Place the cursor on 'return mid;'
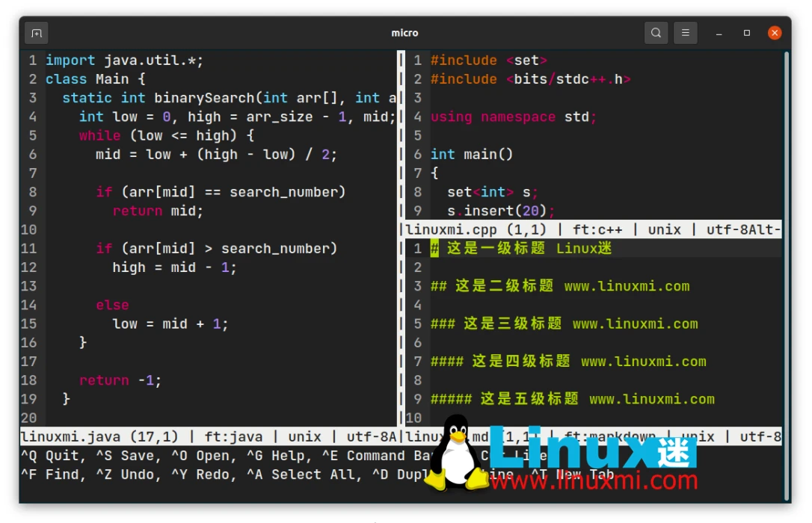Image resolution: width=812 pixels, height=523 pixels. tap(158, 211)
